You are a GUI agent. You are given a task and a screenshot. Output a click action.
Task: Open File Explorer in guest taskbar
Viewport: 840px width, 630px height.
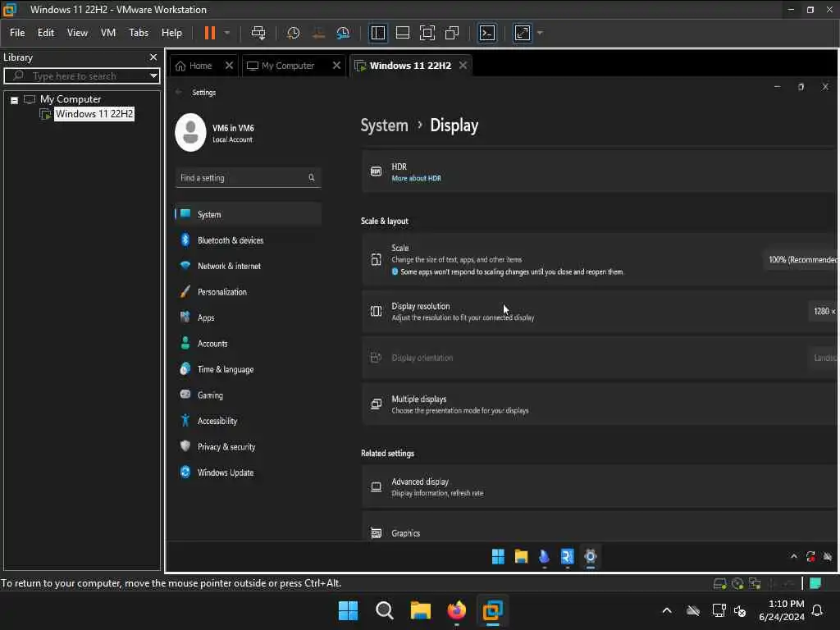point(521,557)
